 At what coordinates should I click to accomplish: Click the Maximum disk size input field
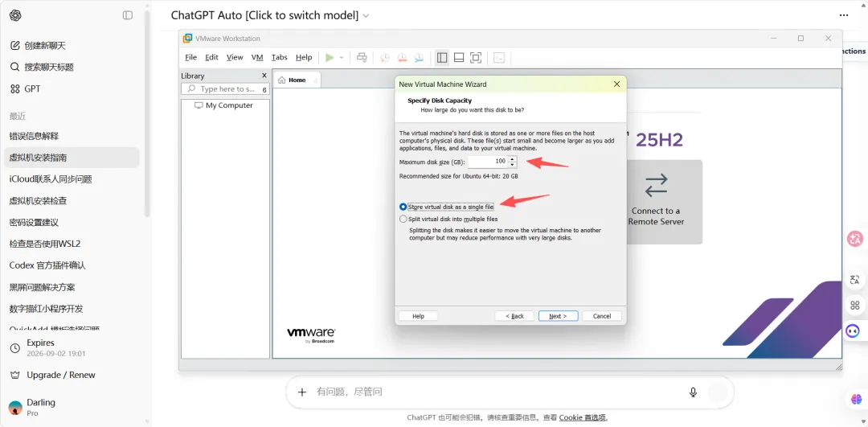pos(488,161)
